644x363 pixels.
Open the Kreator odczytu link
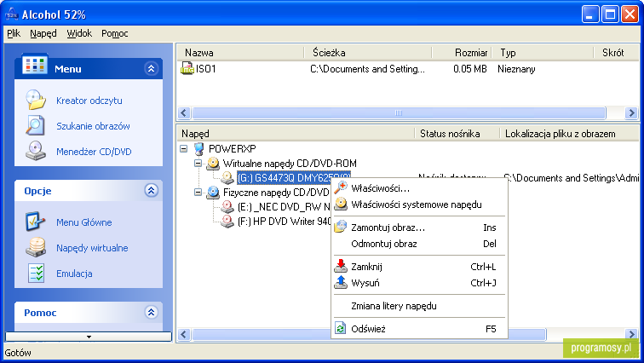pos(89,101)
